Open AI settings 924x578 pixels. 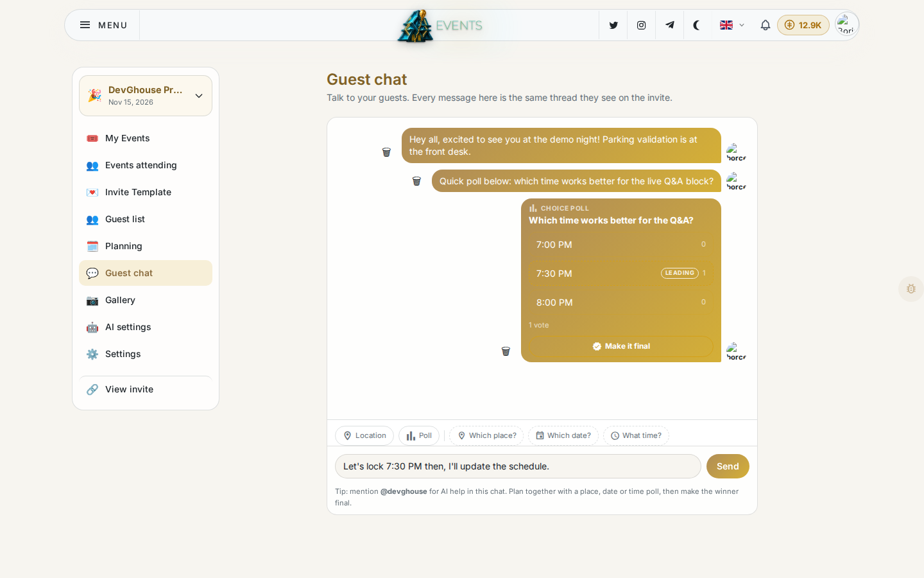tap(146, 327)
